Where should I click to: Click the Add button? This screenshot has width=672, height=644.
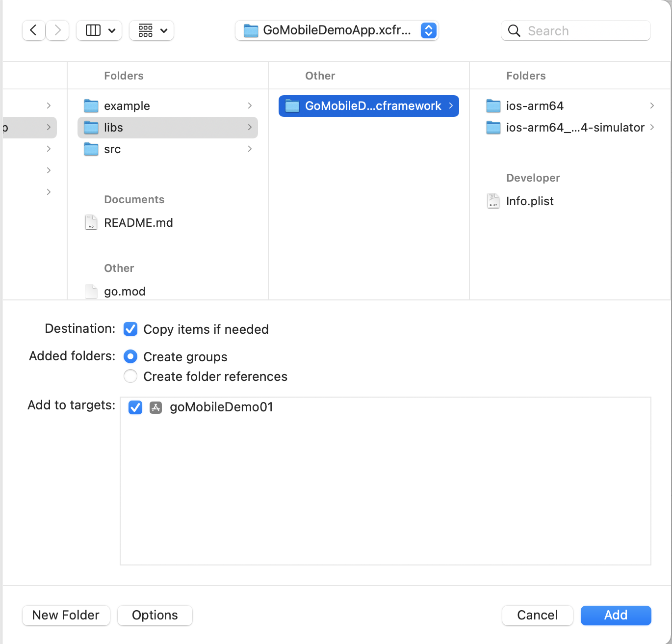tap(616, 615)
